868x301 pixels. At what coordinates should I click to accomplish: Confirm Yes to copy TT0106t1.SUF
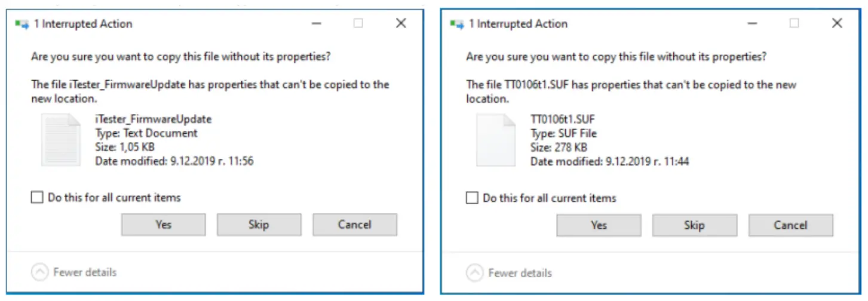point(599,225)
